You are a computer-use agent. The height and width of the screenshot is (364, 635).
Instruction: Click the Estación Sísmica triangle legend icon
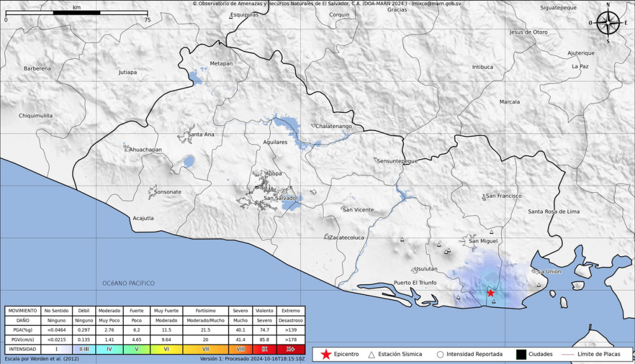[x=371, y=354]
